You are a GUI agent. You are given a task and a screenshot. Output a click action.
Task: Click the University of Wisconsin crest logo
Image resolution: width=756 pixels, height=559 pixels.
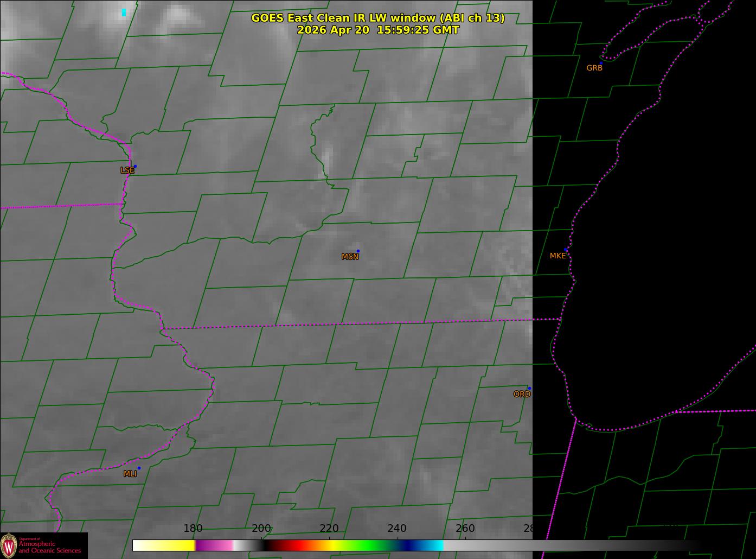point(9,545)
